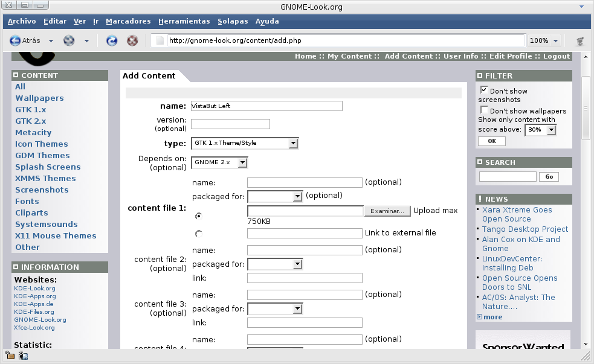The width and height of the screenshot is (594, 364).
Task: Open the Systemsounds category link
Action: 46,225
